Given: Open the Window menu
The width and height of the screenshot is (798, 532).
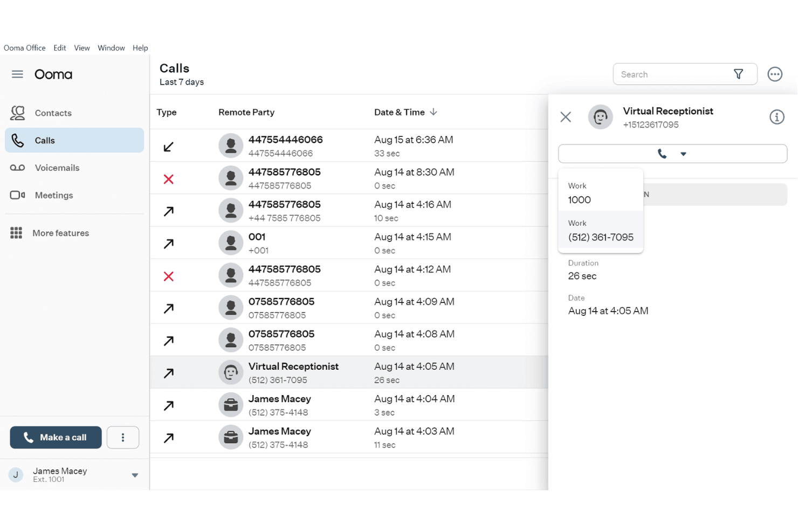Looking at the screenshot, I should [111, 48].
